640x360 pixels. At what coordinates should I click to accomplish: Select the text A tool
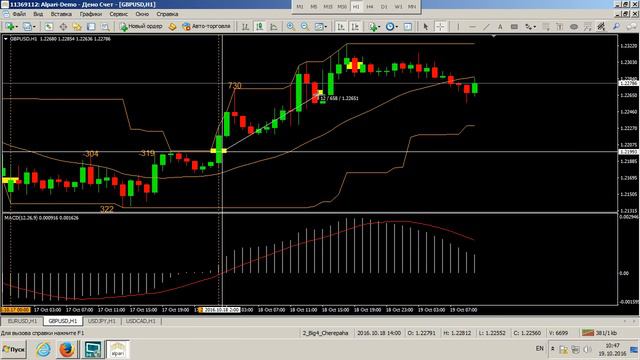[500, 27]
